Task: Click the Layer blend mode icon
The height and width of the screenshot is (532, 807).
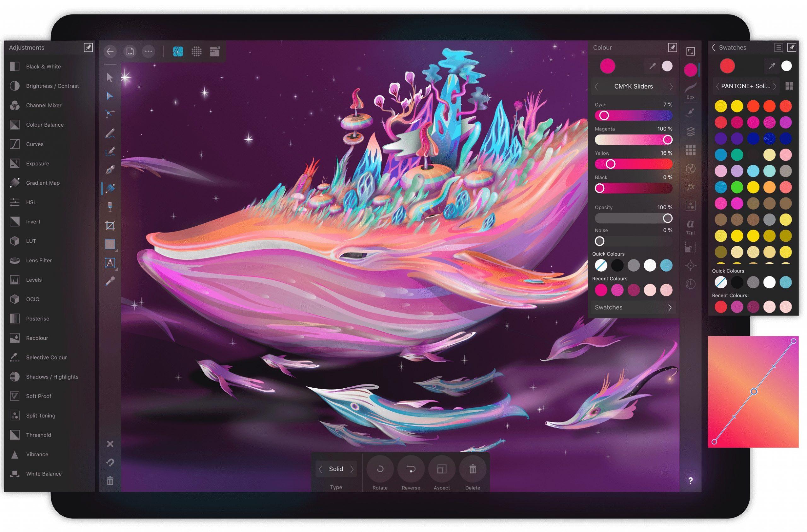Action: 690,168
